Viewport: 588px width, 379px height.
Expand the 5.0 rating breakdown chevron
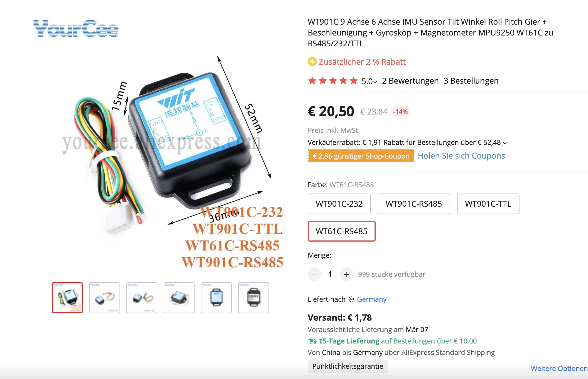pyautogui.click(x=375, y=82)
